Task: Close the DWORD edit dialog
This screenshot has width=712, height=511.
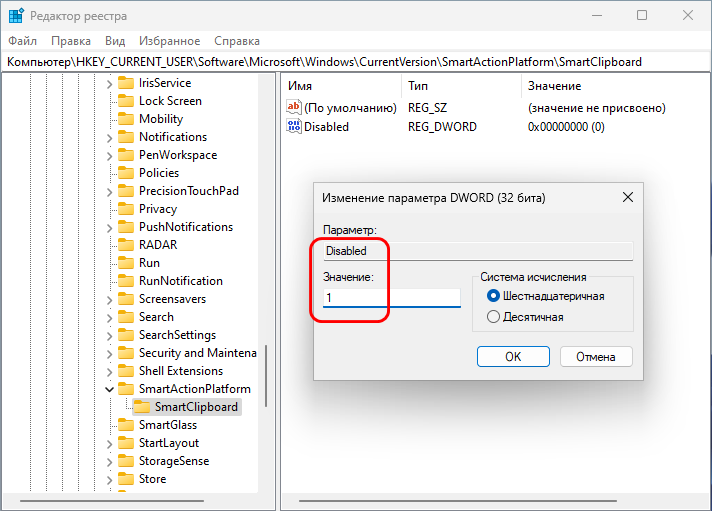Action: pos(628,197)
